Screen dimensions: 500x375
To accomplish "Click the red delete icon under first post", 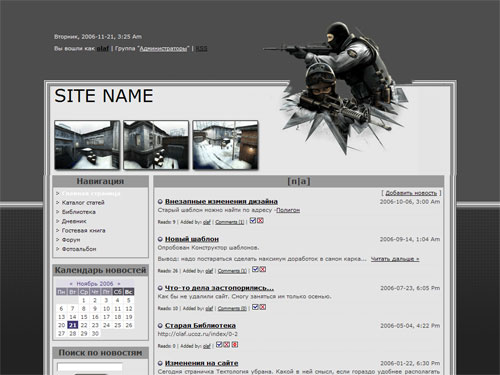I will click(260, 221).
